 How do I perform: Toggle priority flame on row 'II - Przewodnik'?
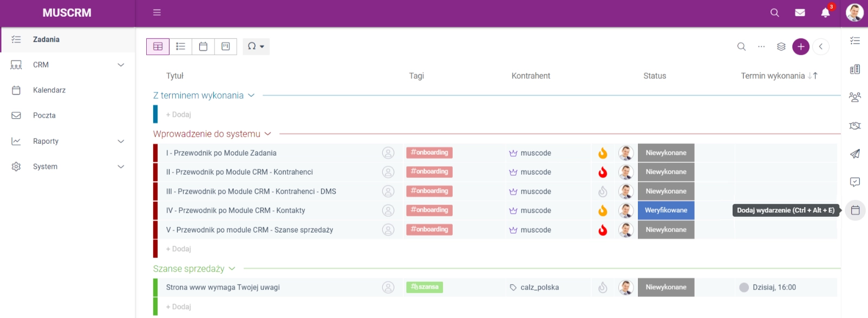603,172
